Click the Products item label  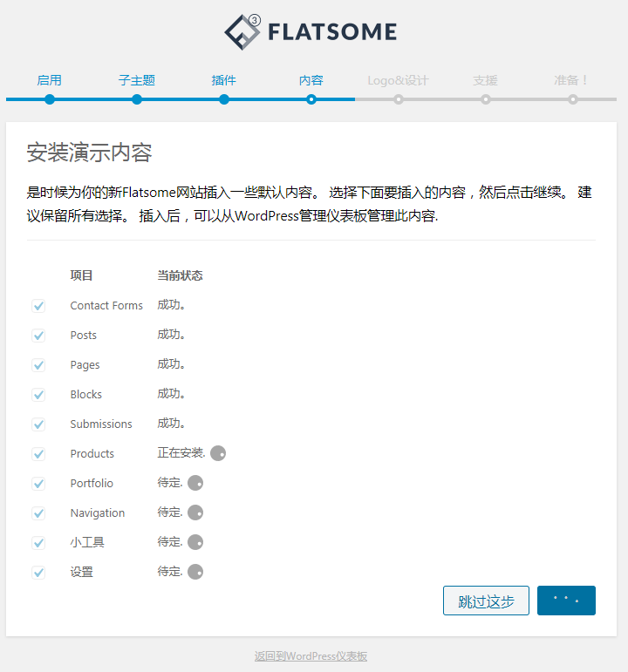92,453
